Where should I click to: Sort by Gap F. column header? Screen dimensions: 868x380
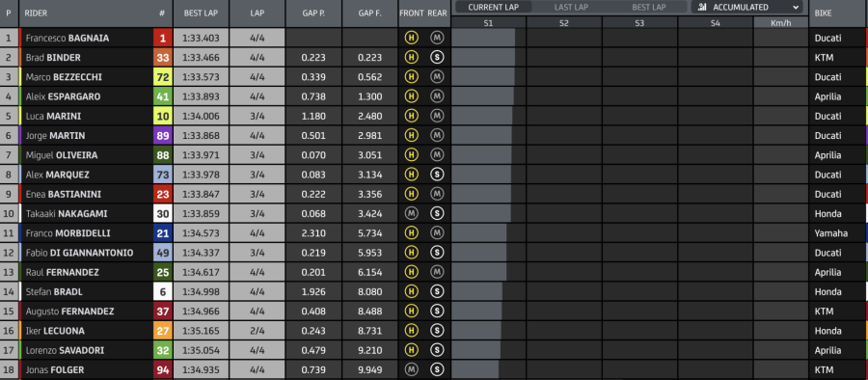[369, 14]
